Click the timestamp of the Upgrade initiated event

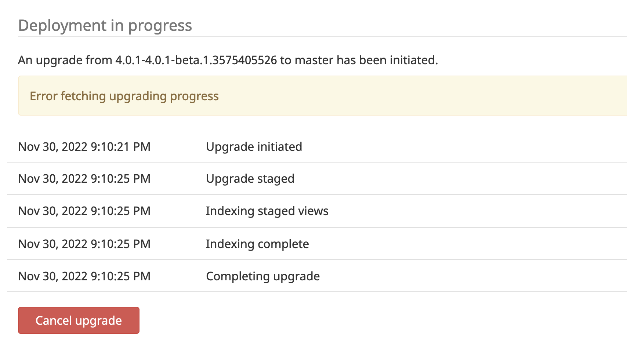click(x=84, y=146)
